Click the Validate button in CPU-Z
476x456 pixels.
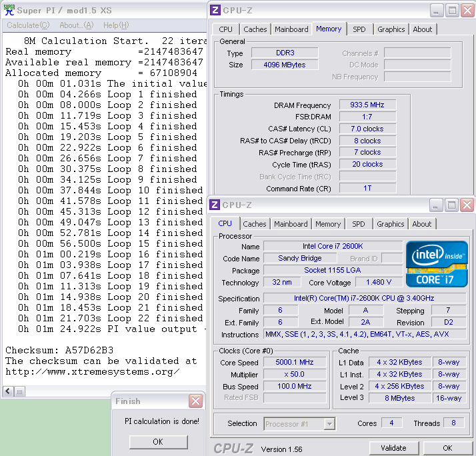pos(394,448)
